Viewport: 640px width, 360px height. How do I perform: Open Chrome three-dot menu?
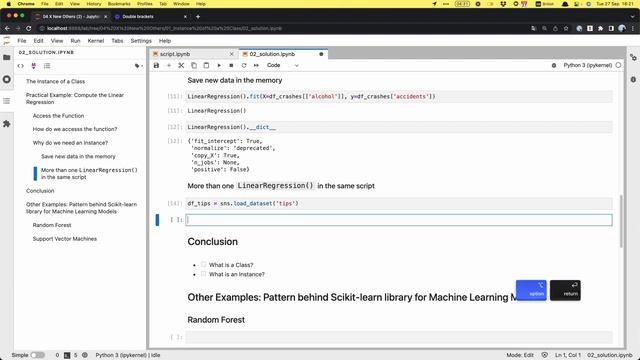[633, 28]
